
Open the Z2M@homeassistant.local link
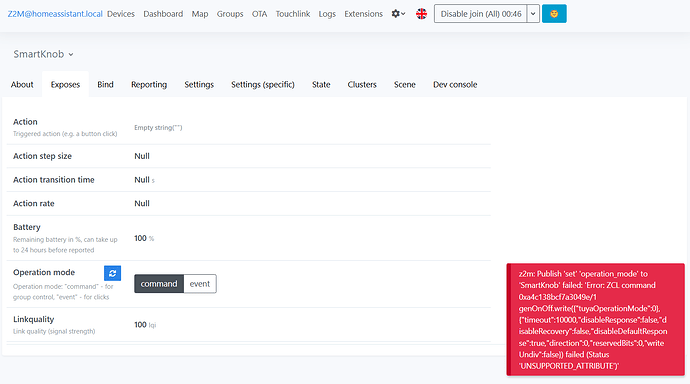tap(55, 14)
